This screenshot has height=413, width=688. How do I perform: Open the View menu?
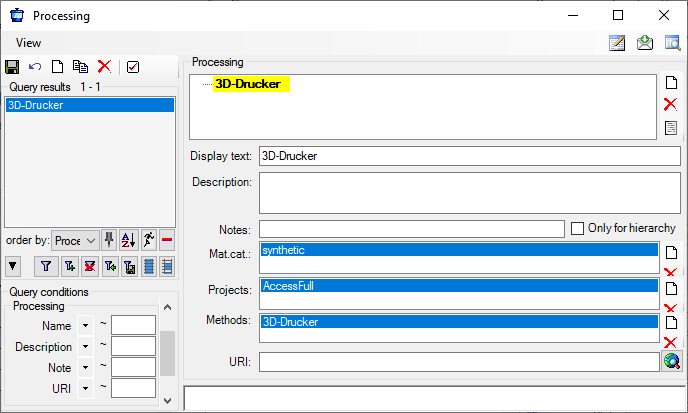click(29, 43)
